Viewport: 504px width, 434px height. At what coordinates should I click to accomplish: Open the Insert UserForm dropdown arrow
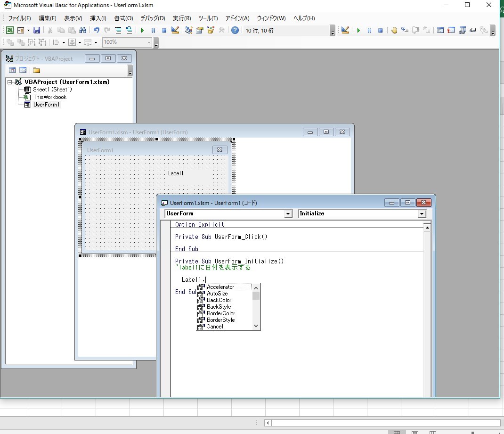(28, 30)
